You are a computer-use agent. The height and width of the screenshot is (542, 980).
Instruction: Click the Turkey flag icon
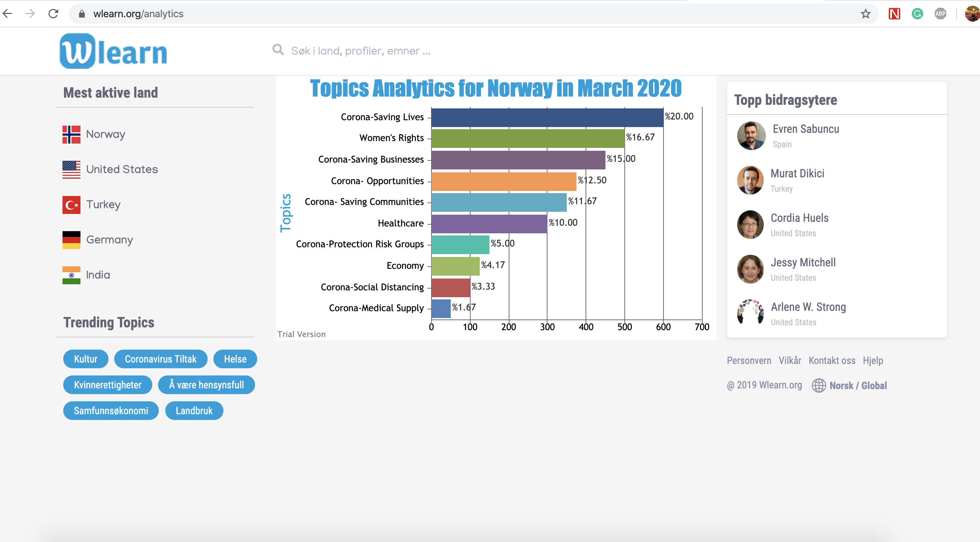pos(71,205)
